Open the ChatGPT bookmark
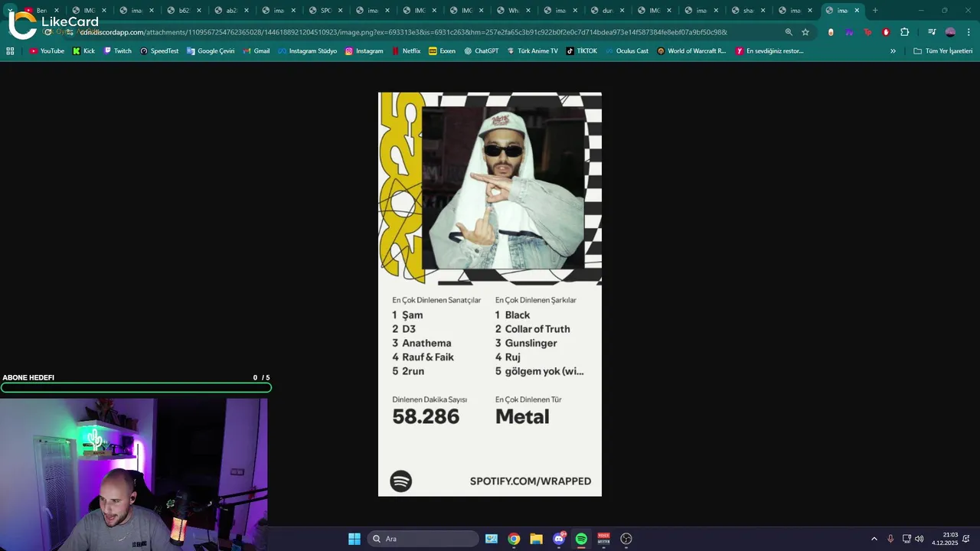This screenshot has width=980, height=551. pyautogui.click(x=481, y=51)
